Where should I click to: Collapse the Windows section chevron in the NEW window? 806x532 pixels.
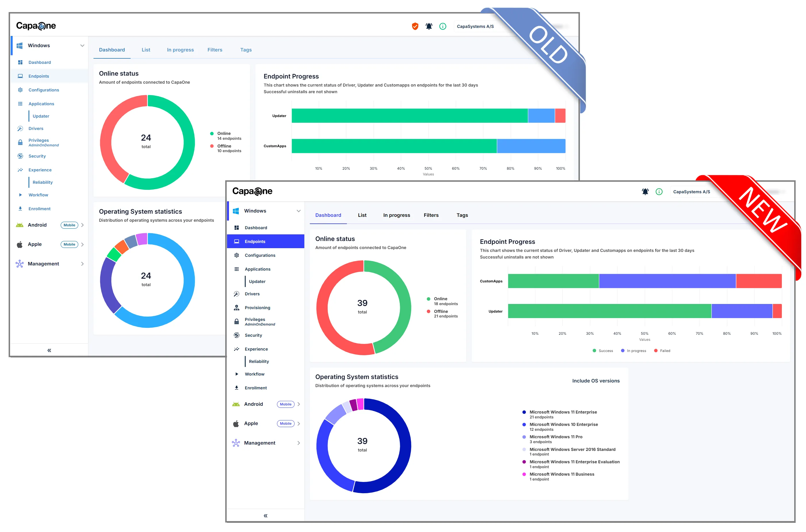[298, 211]
